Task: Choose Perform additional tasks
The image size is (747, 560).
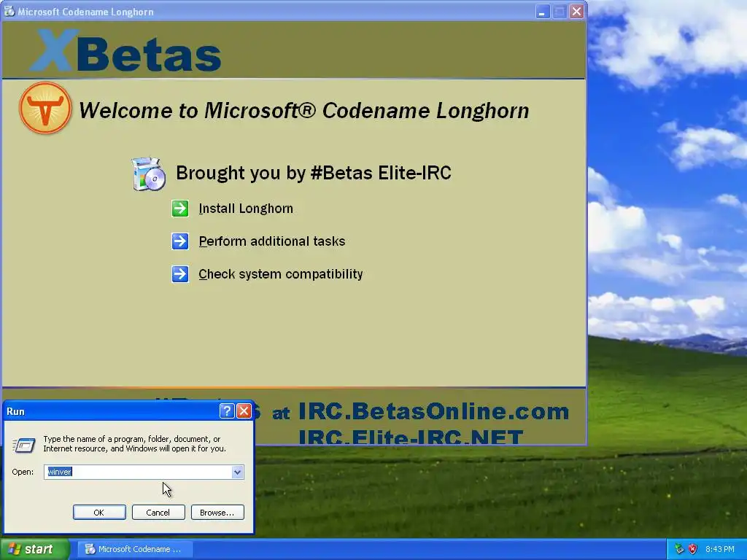Action: (x=272, y=241)
